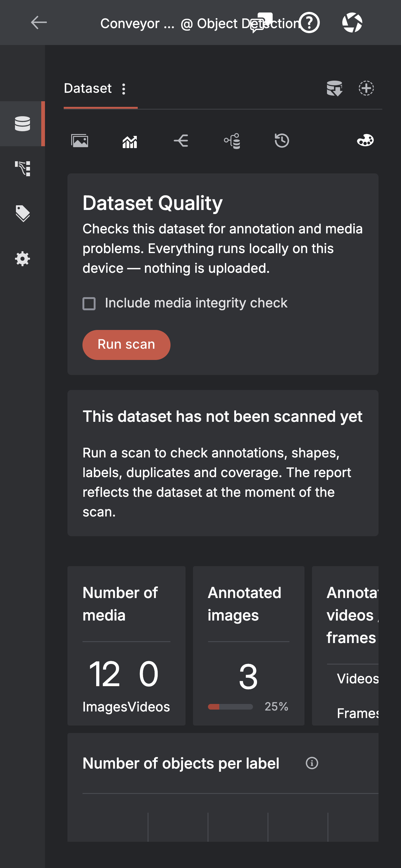This screenshot has height=868, width=401.
Task: Open the left-pointing split arrow icon
Action: pos(181,141)
